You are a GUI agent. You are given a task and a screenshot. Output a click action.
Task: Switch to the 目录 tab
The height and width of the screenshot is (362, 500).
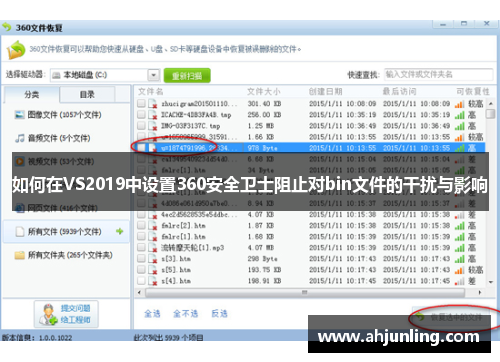pos(87,94)
